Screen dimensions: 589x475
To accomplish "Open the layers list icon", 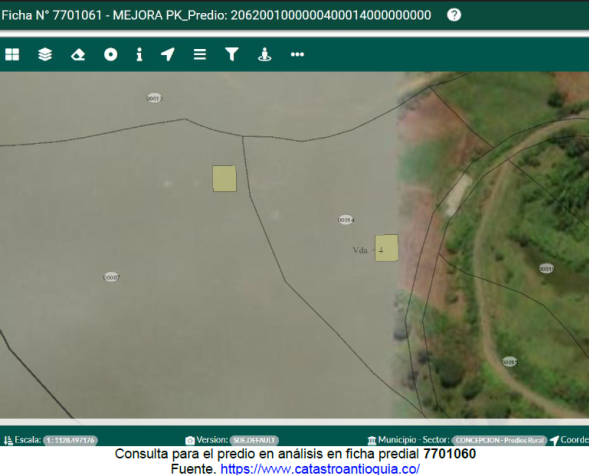I will tap(45, 54).
